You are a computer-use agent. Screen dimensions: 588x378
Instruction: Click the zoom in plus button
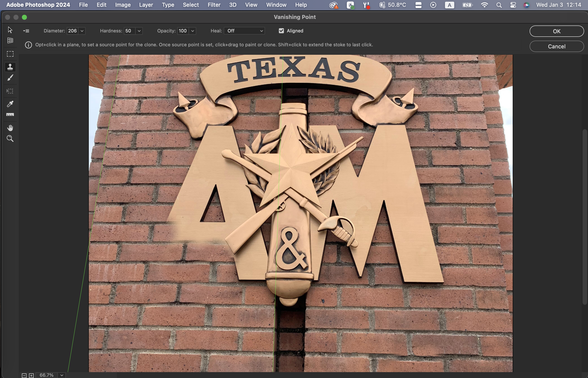31,375
